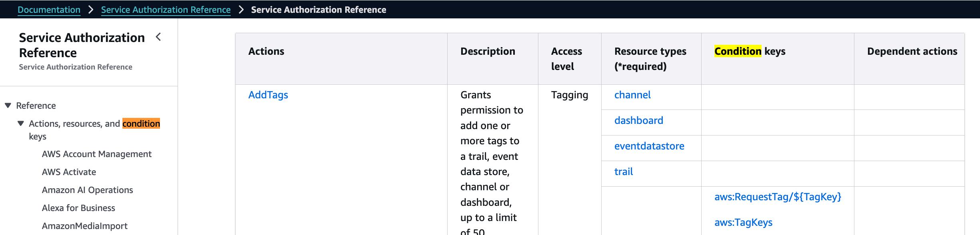This screenshot has height=235, width=980.
Task: Open the aws:TagKeys condition key link
Action: click(743, 222)
